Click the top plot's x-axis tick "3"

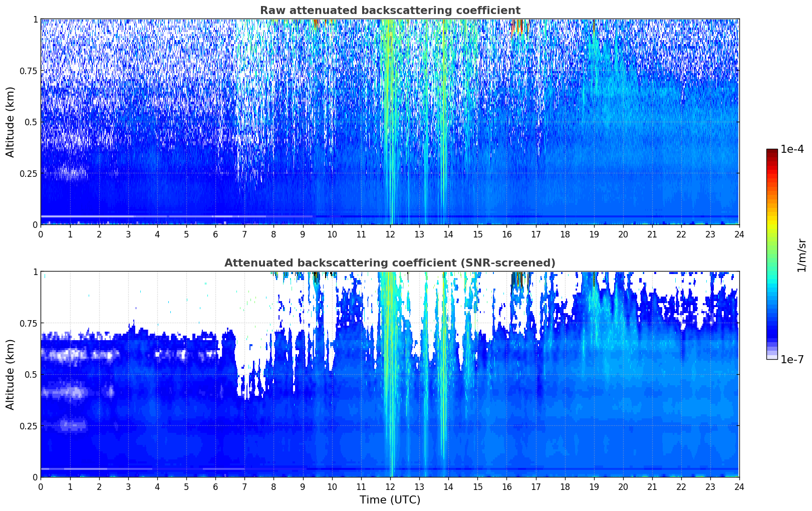pos(128,234)
